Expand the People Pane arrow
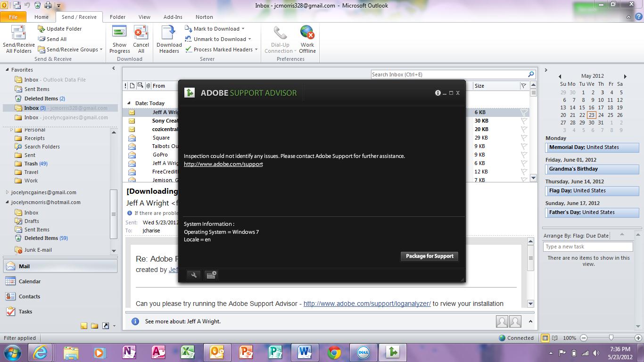 530,321
